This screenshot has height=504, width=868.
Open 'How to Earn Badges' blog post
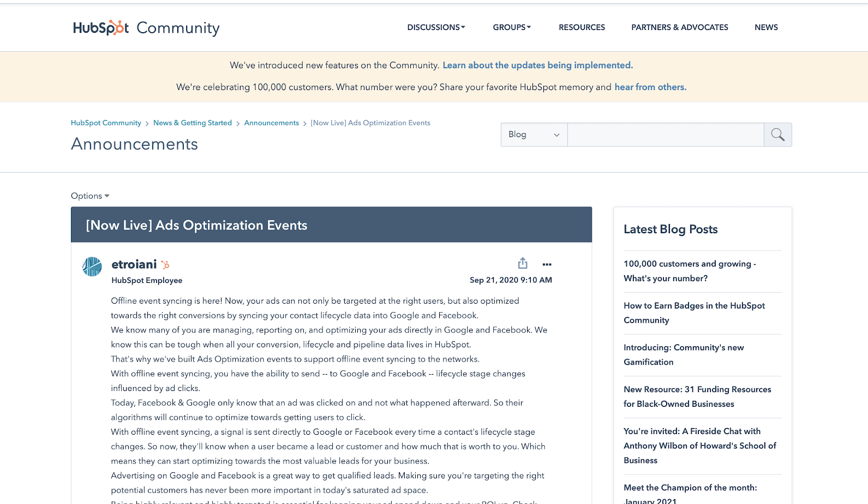[694, 313]
